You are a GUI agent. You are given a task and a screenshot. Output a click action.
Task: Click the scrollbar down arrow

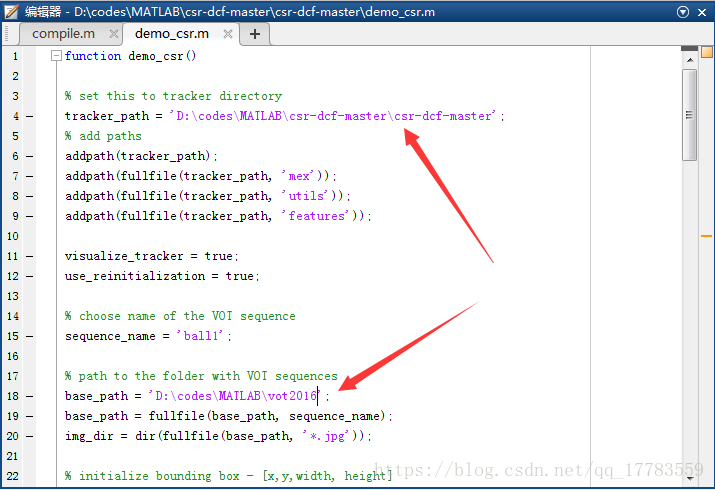pos(690,478)
